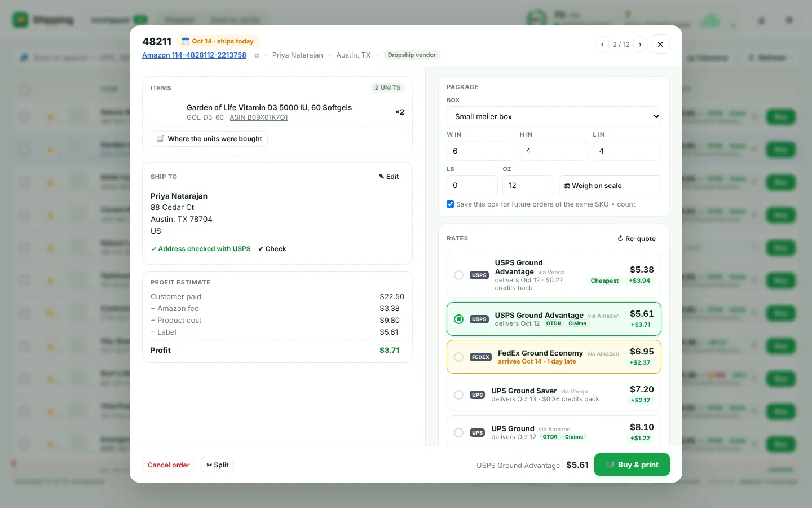812x508 pixels.
Task: Select UPS Ground via Amazon radio
Action: pyautogui.click(x=459, y=433)
